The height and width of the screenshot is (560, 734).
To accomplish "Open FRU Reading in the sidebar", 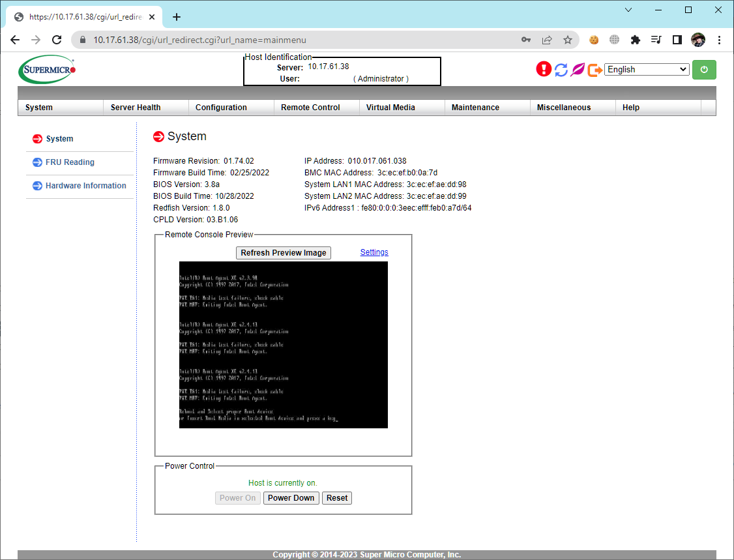I will click(70, 162).
